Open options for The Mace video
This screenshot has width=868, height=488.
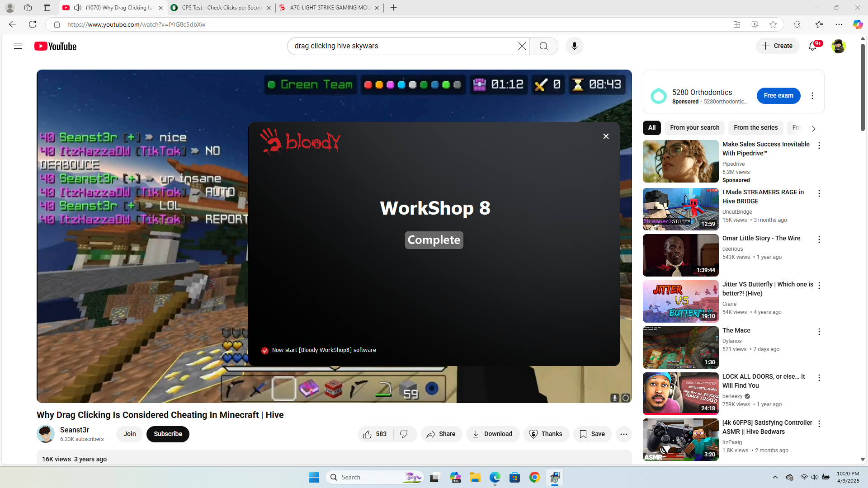pos(819,332)
